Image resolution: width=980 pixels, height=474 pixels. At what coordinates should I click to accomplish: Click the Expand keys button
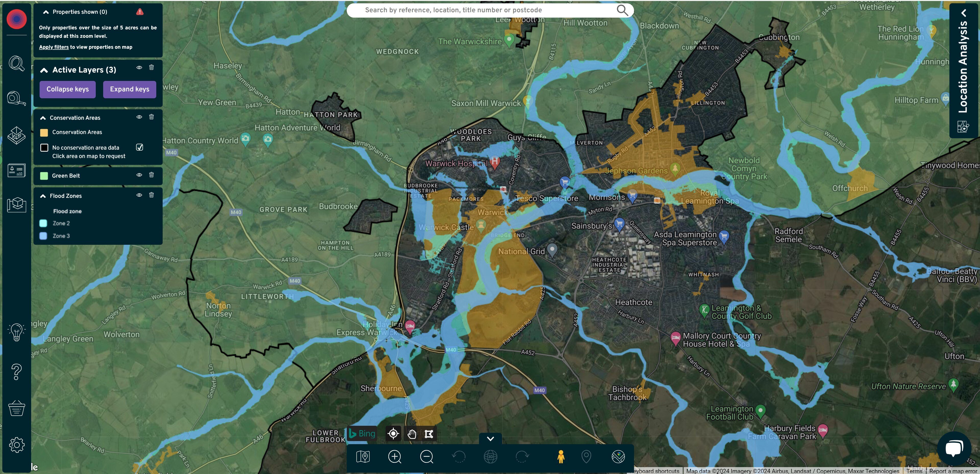point(129,89)
